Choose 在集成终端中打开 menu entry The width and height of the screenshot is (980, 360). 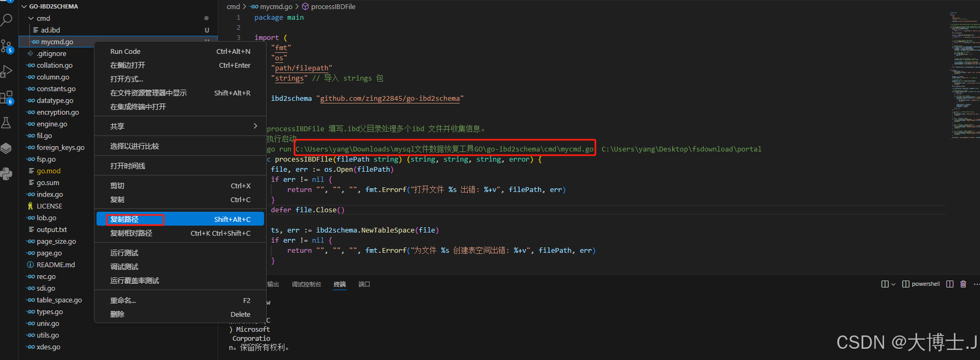coord(180,107)
